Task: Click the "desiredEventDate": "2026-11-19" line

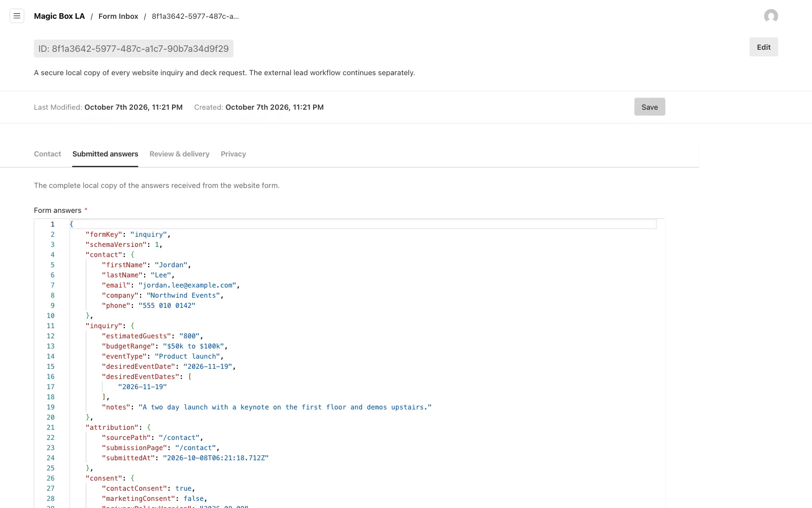Action: (x=169, y=366)
